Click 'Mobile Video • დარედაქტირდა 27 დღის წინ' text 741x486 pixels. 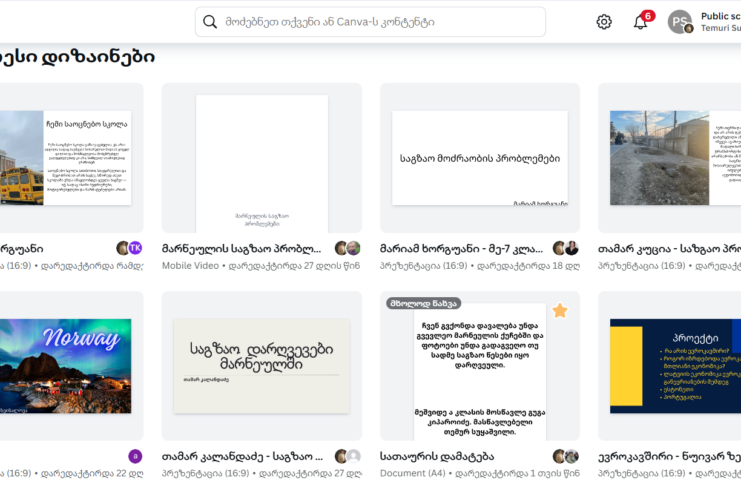(261, 266)
